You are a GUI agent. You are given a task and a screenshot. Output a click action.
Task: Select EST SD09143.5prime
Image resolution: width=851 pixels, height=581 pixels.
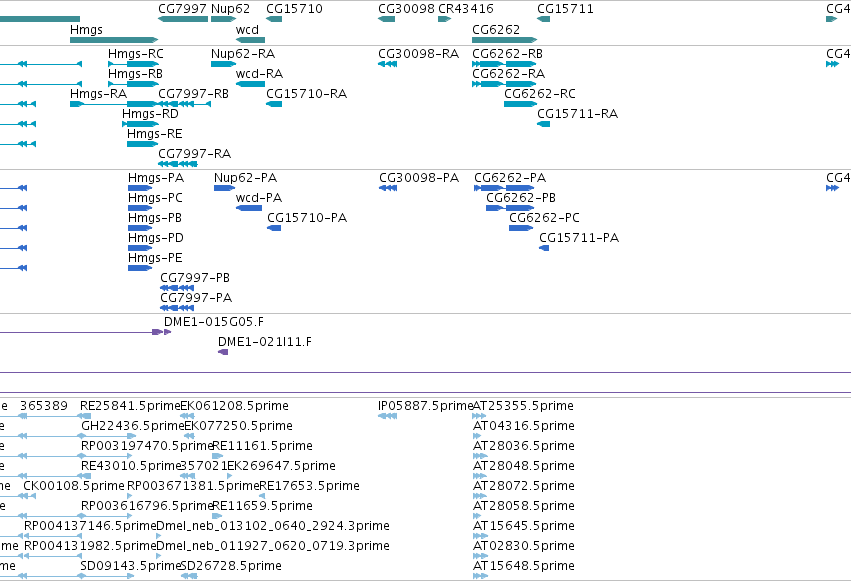pos(130,566)
